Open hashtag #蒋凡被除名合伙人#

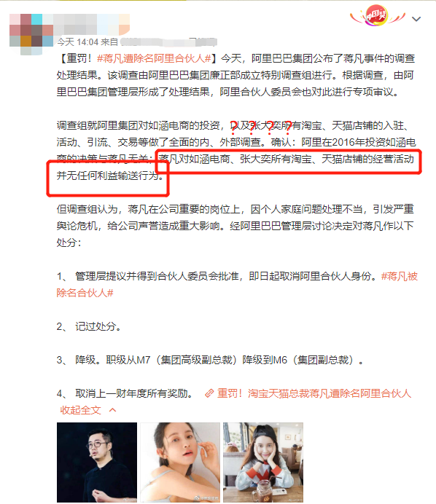coord(237,285)
